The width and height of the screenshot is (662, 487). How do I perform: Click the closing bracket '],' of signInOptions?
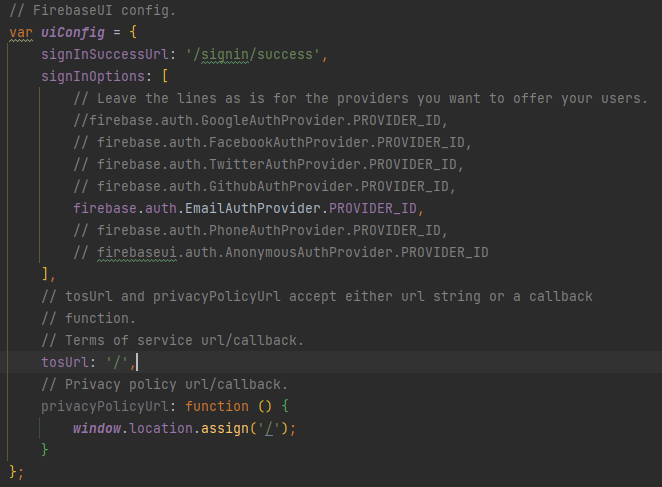pyautogui.click(x=48, y=274)
